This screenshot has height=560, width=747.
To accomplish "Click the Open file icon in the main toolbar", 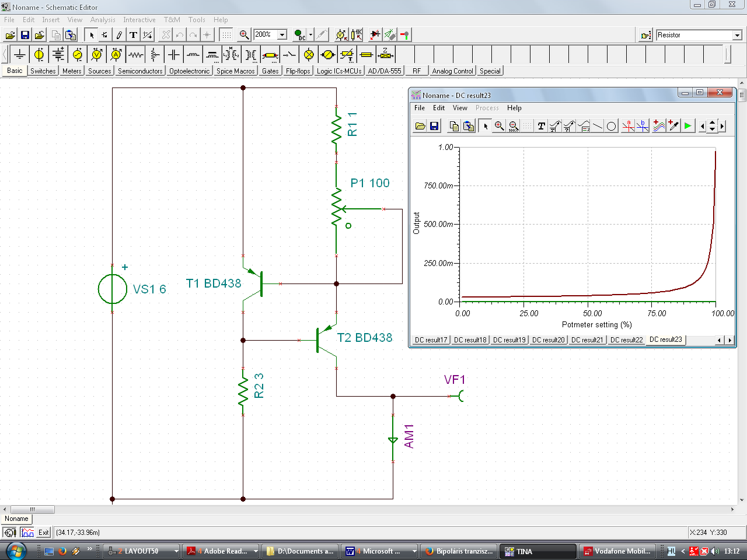I will click(11, 35).
